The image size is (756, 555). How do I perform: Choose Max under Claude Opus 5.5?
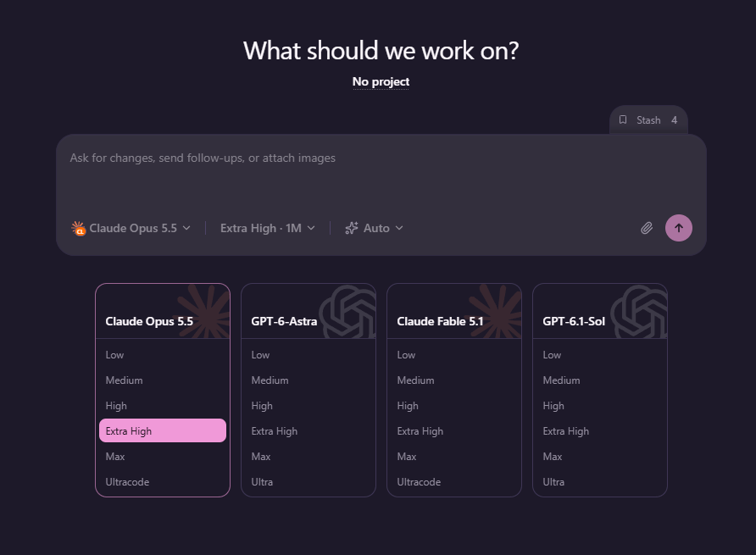pyautogui.click(x=163, y=457)
